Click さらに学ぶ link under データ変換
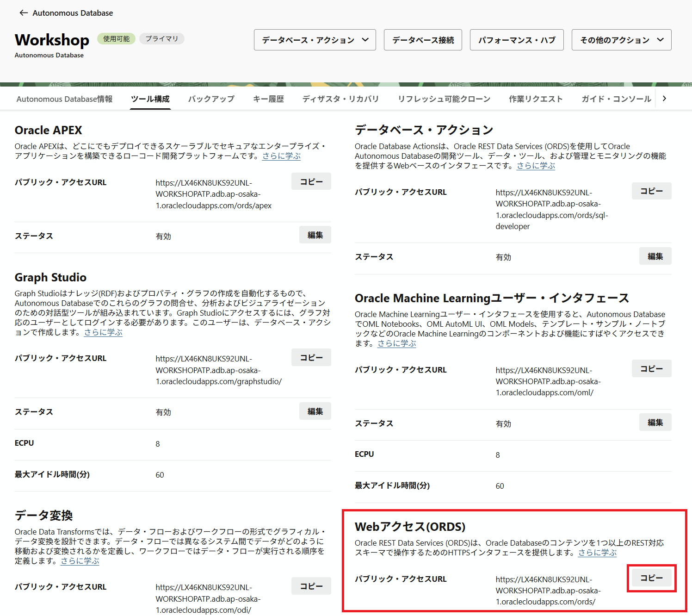 coord(80,561)
